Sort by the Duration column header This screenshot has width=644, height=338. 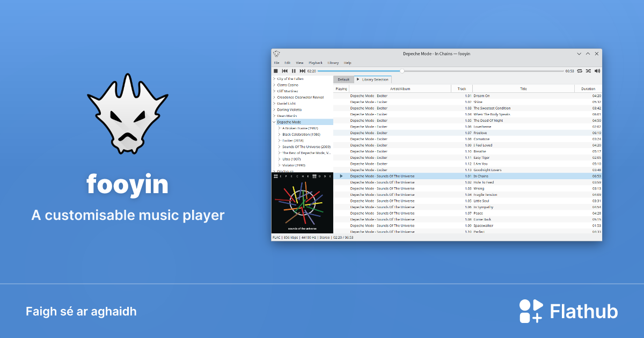click(x=588, y=89)
